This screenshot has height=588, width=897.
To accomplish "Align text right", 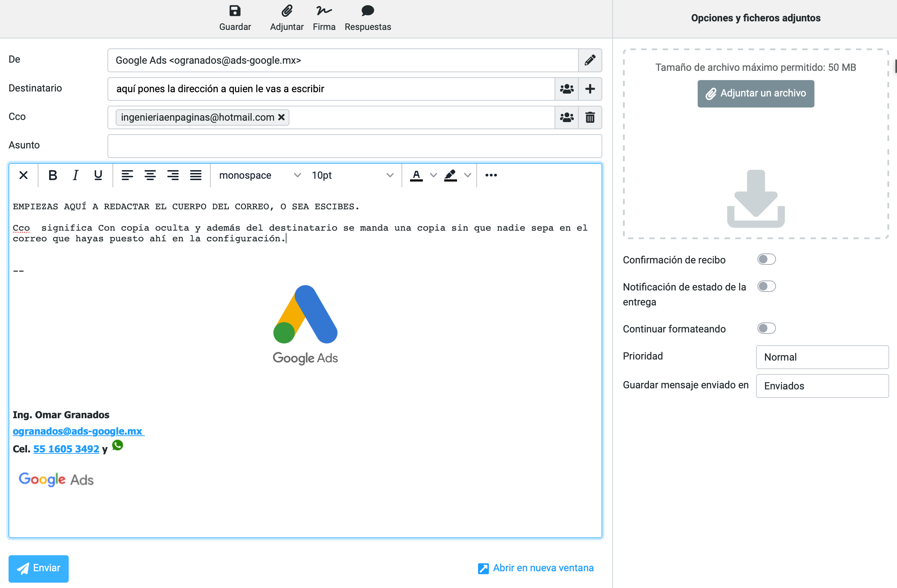I will click(x=173, y=175).
